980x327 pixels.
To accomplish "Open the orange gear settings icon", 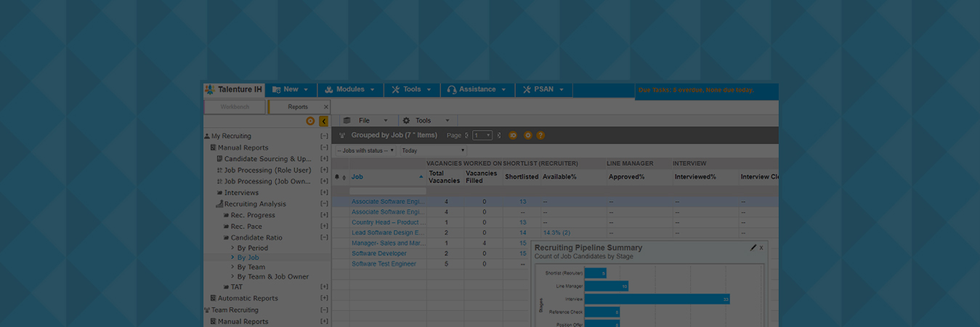I will (528, 135).
